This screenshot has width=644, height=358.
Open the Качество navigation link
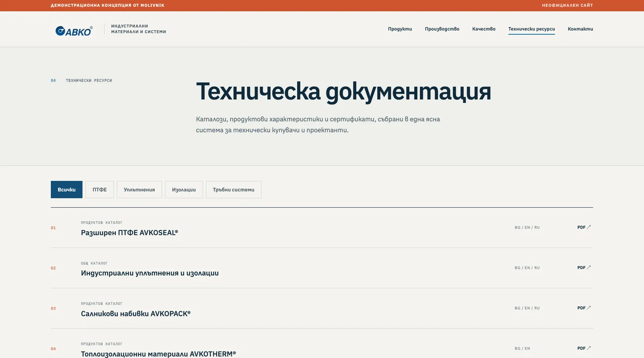point(484,29)
